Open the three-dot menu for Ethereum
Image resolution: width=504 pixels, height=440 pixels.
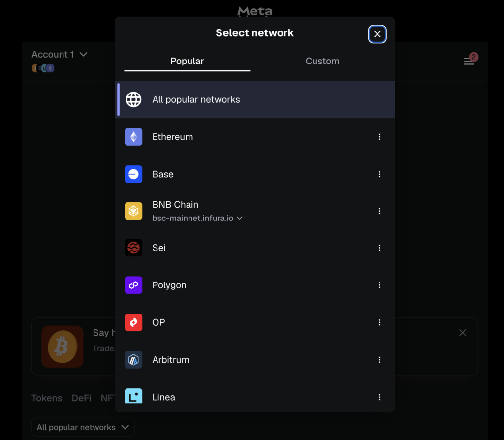click(379, 137)
